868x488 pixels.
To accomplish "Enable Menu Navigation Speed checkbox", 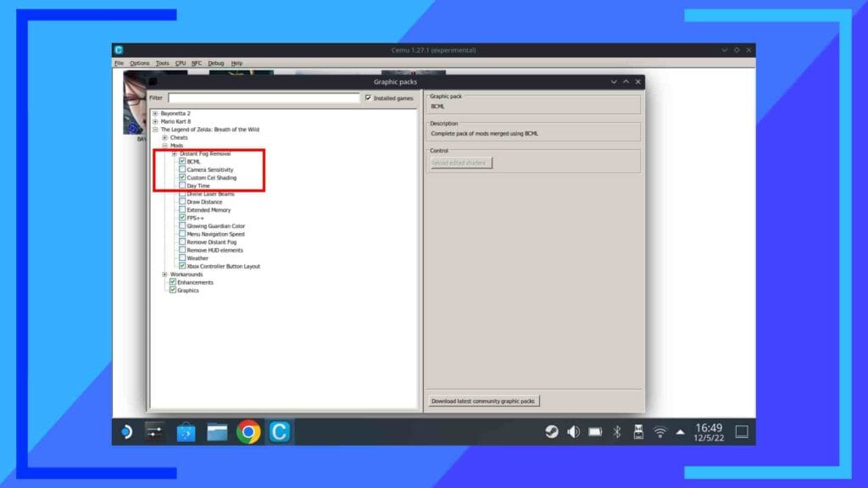I will pos(182,234).
